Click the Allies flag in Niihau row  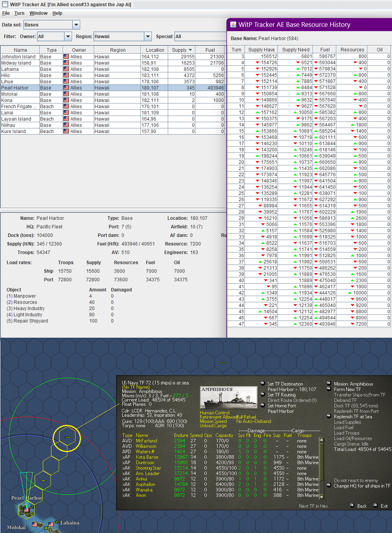click(66, 125)
